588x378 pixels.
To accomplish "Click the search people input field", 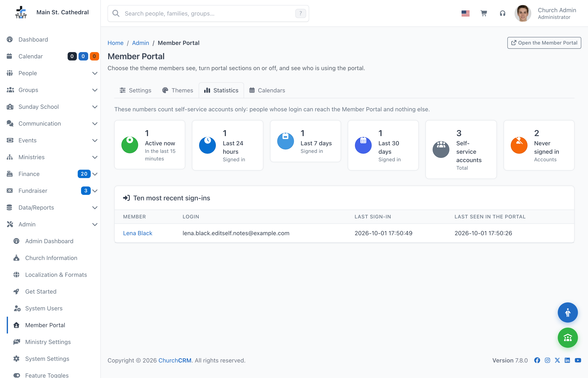I will pos(208,13).
